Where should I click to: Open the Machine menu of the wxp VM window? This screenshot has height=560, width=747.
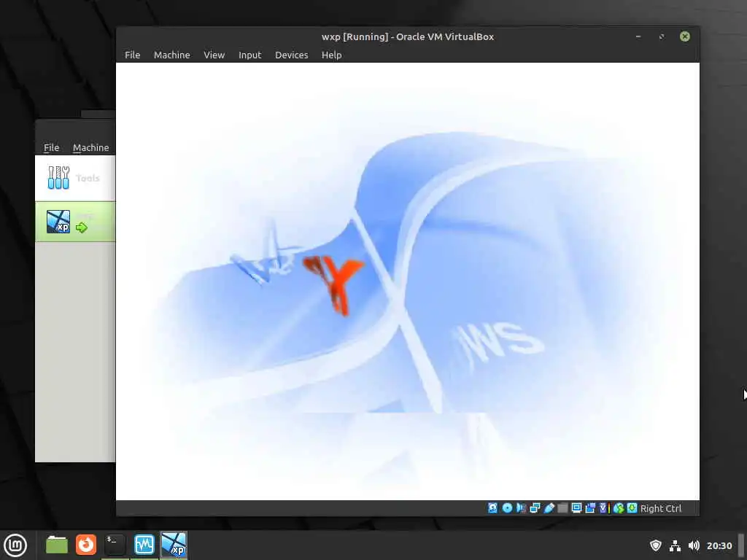pos(172,55)
